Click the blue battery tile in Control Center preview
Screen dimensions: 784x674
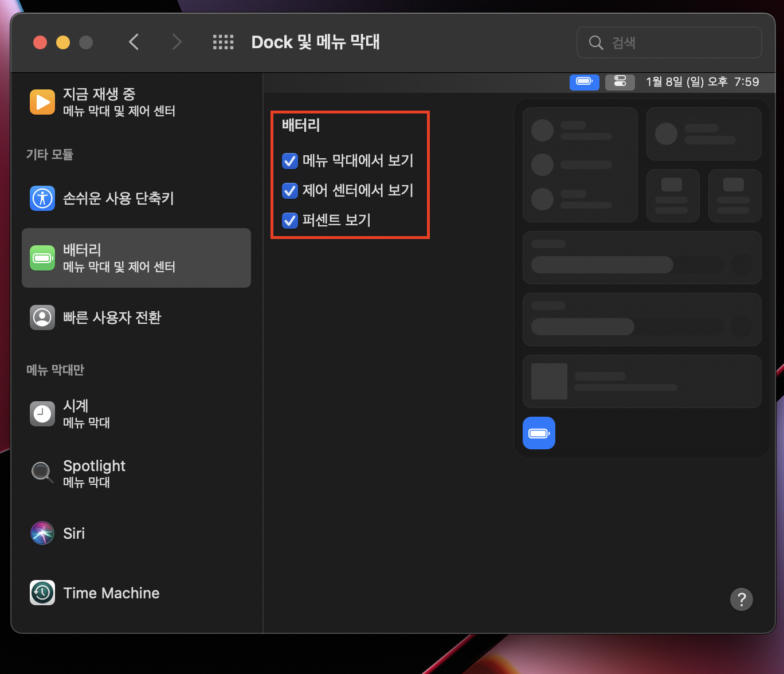(539, 433)
